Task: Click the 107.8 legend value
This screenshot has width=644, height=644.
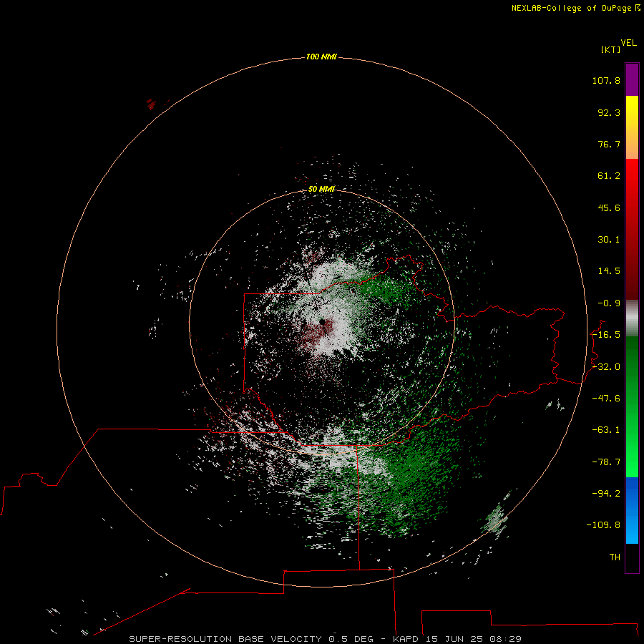Action: click(606, 80)
